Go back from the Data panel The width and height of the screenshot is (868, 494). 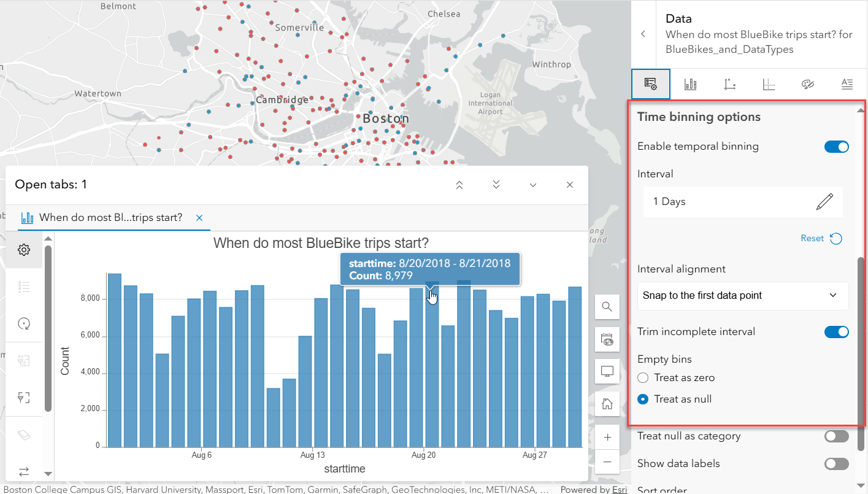(643, 34)
